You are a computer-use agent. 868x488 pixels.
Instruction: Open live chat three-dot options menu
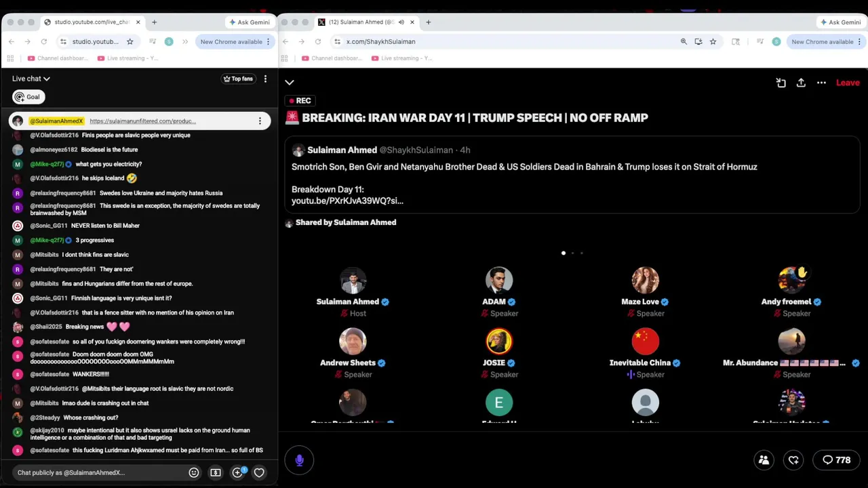(265, 79)
